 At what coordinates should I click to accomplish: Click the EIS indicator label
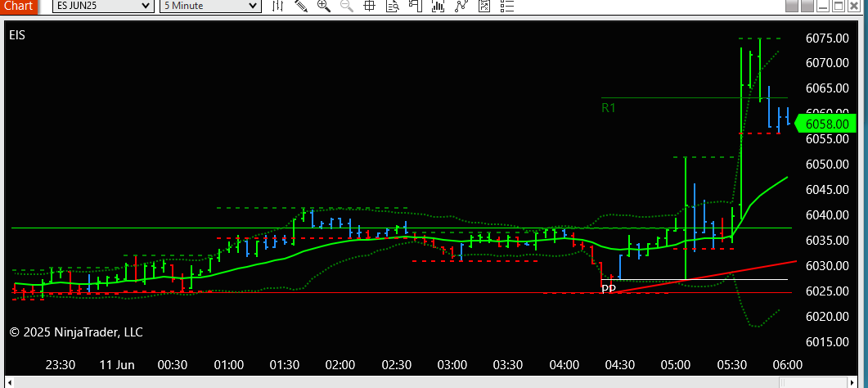pyautogui.click(x=17, y=35)
